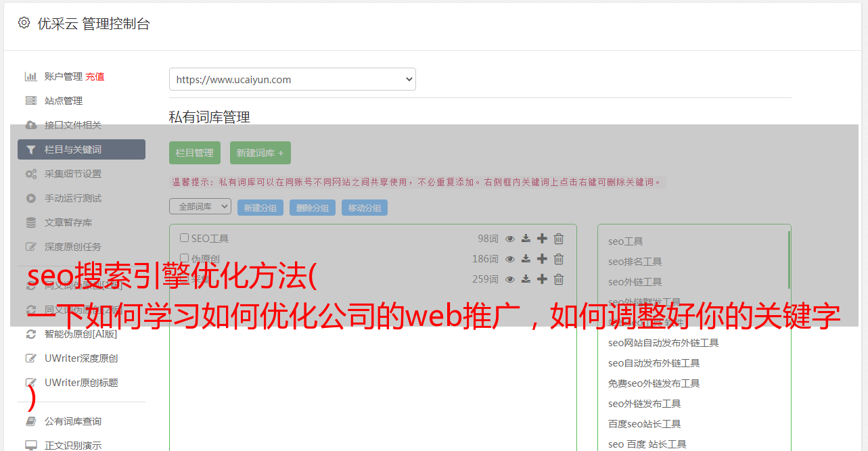The height and width of the screenshot is (451, 868).
Task: Click plus icon in the 186词 row
Action: pos(542,259)
